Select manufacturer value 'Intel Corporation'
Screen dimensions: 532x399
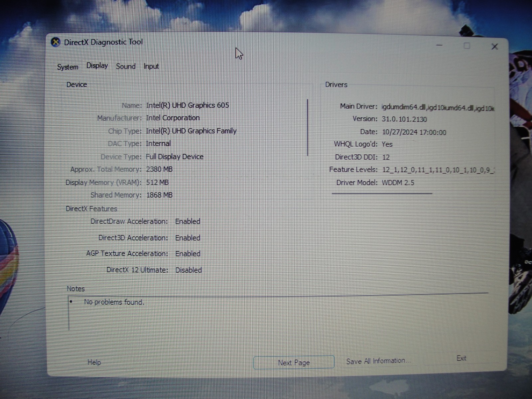point(173,118)
